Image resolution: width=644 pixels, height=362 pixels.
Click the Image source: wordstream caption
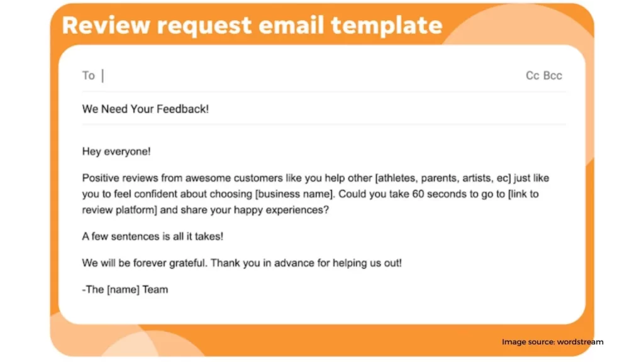pos(552,342)
